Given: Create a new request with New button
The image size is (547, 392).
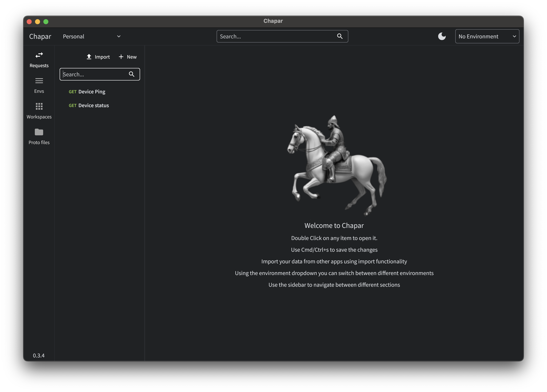Looking at the screenshot, I should pos(128,57).
